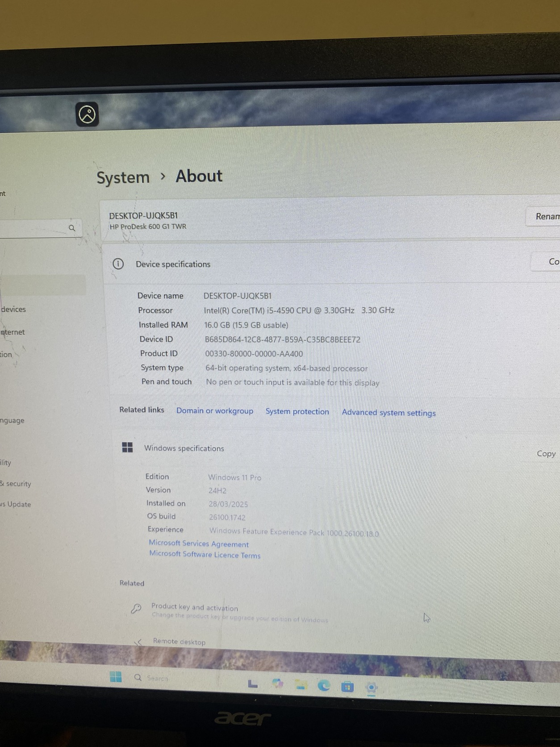560x747 pixels.
Task: Click the Pen and touch value text
Action: (x=293, y=382)
